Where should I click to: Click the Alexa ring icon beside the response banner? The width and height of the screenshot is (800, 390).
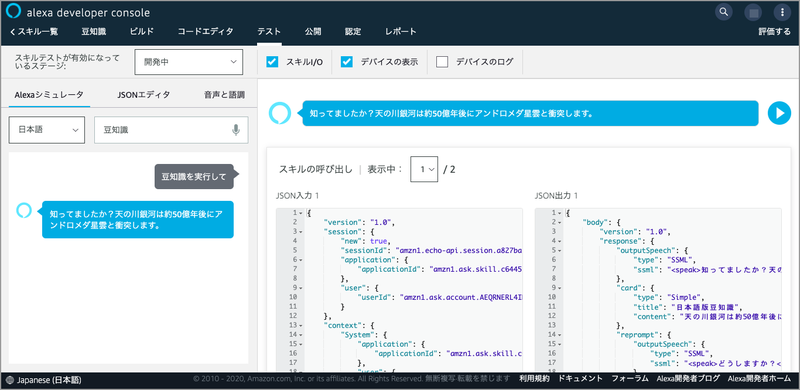280,113
